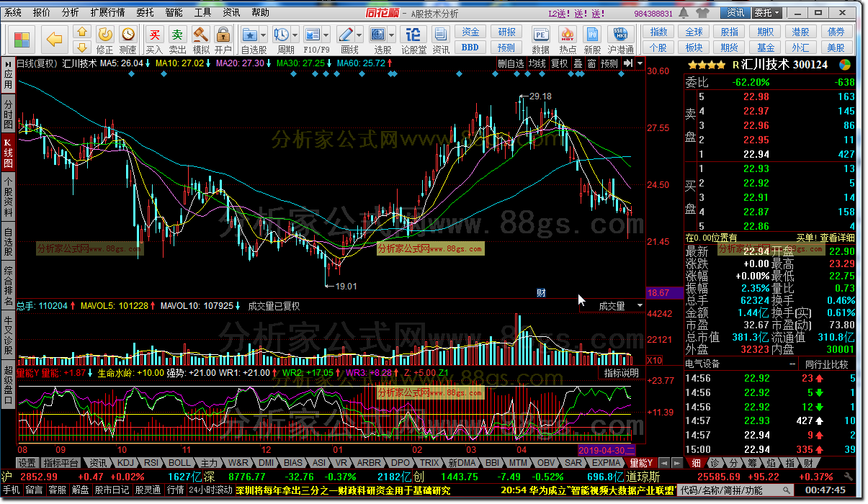Expand the 自选股 dropdown arrow
This screenshot has height=504, width=868.
click(x=264, y=35)
